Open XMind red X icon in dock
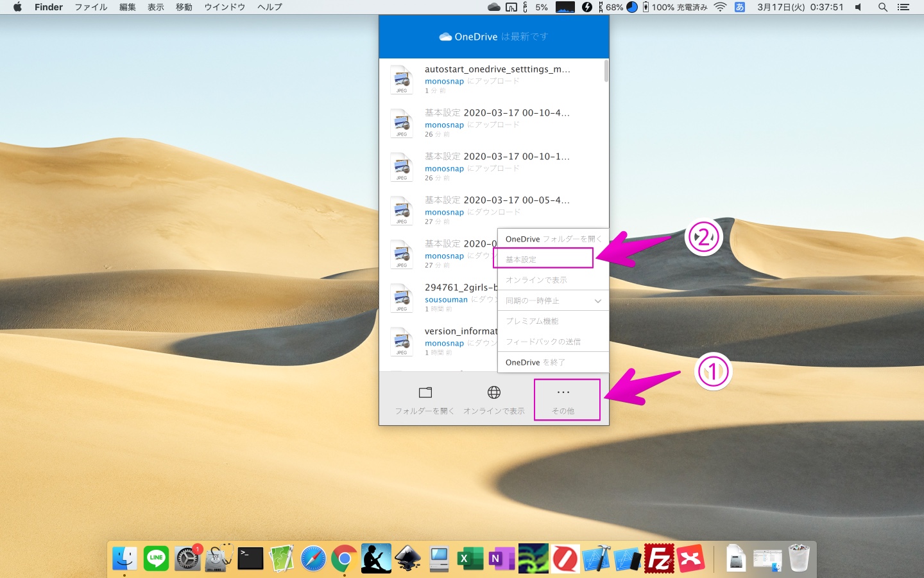Image resolution: width=924 pixels, height=578 pixels. click(690, 558)
